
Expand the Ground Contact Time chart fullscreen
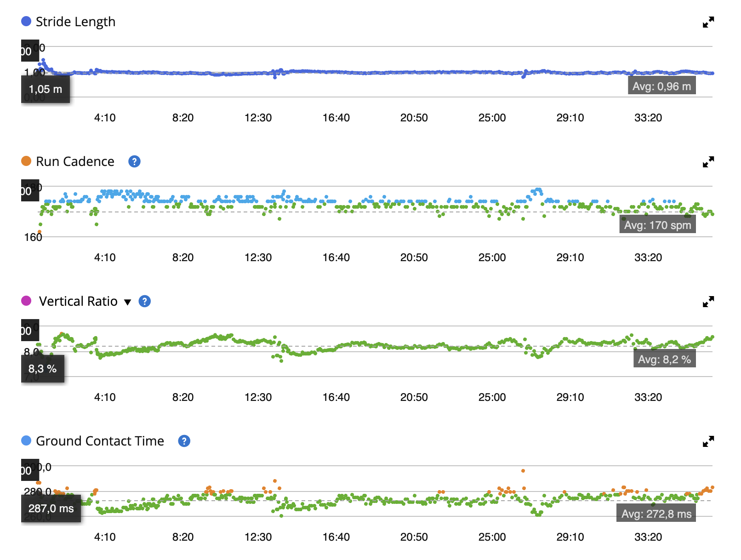point(708,441)
